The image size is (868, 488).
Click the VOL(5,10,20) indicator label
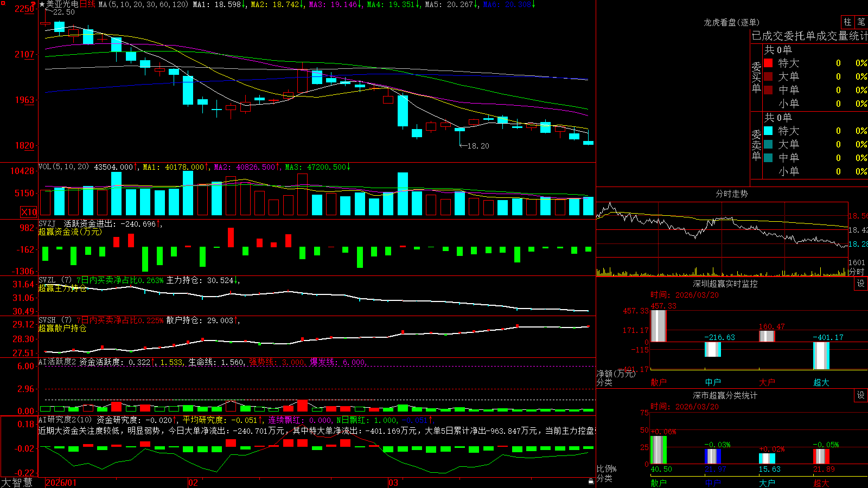(64, 166)
